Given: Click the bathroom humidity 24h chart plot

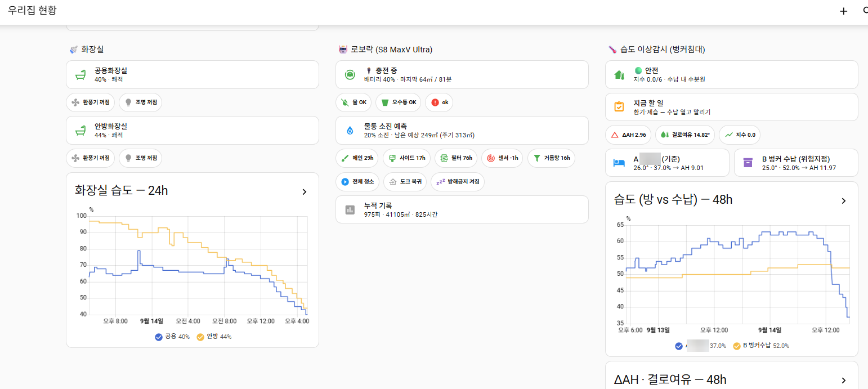Looking at the screenshot, I should tap(198, 265).
